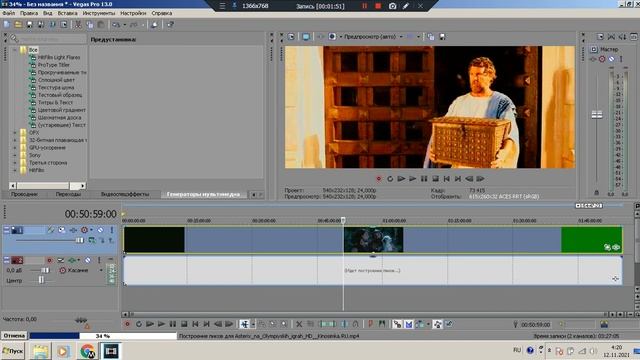Switch to the Переходы tab
This screenshot has height=360, width=640.
[x=68, y=194]
